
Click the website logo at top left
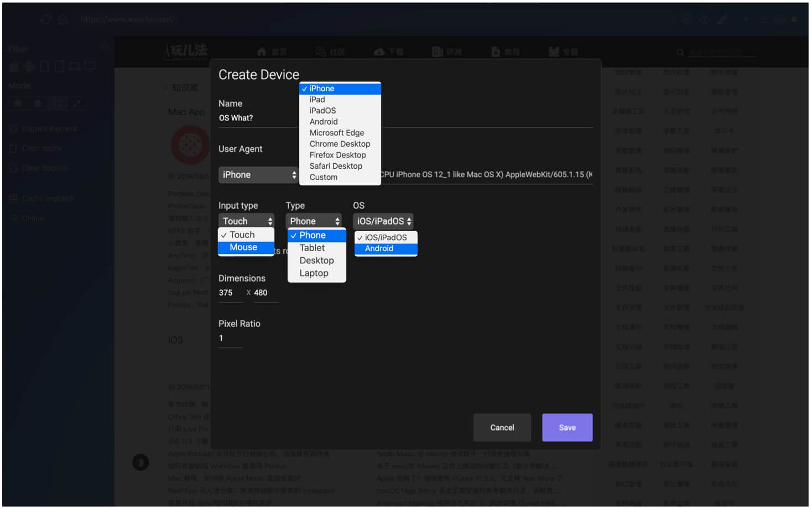(186, 51)
